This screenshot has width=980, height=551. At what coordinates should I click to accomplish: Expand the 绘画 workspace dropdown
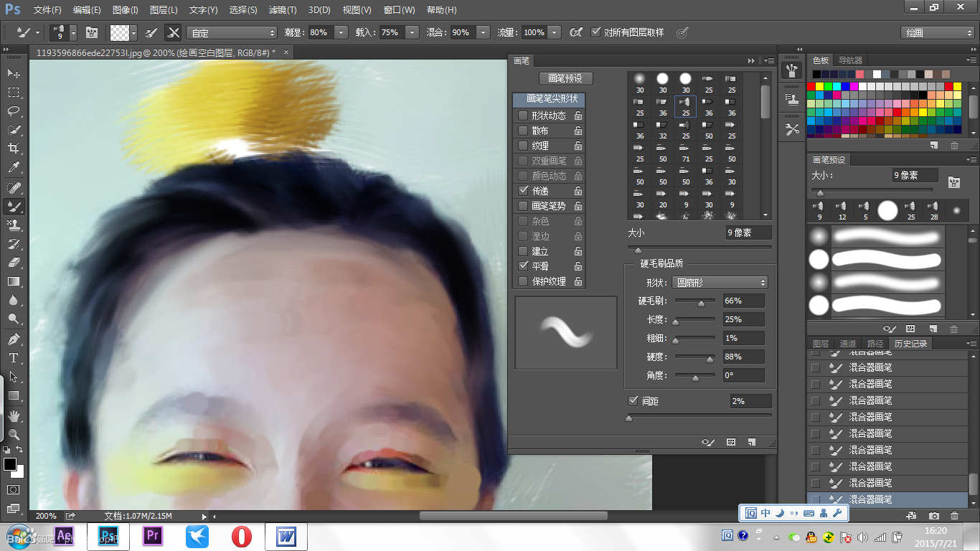(x=937, y=33)
